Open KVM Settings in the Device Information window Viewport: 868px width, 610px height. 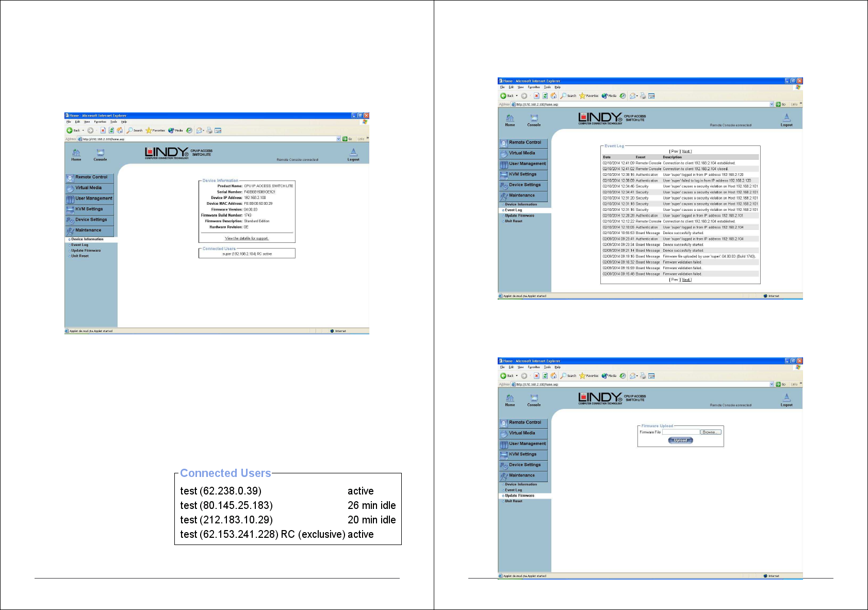(x=89, y=209)
